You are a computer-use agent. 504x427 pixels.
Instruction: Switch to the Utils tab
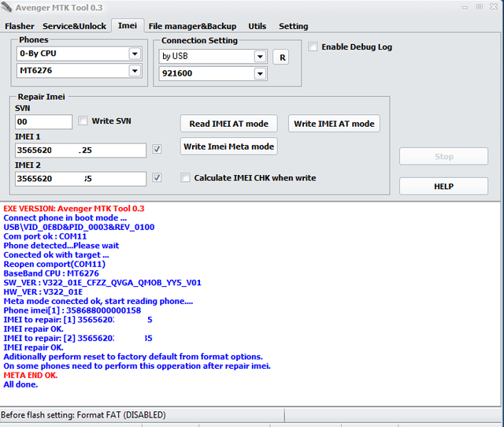[x=258, y=26]
